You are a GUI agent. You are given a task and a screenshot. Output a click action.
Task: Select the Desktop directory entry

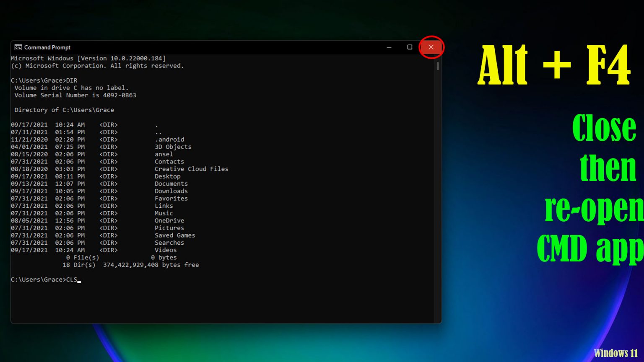click(x=167, y=176)
